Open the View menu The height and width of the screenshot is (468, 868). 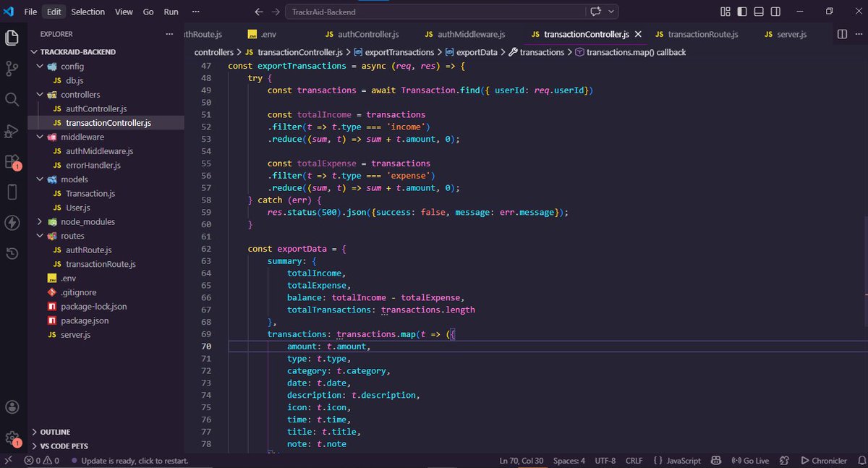pos(124,12)
